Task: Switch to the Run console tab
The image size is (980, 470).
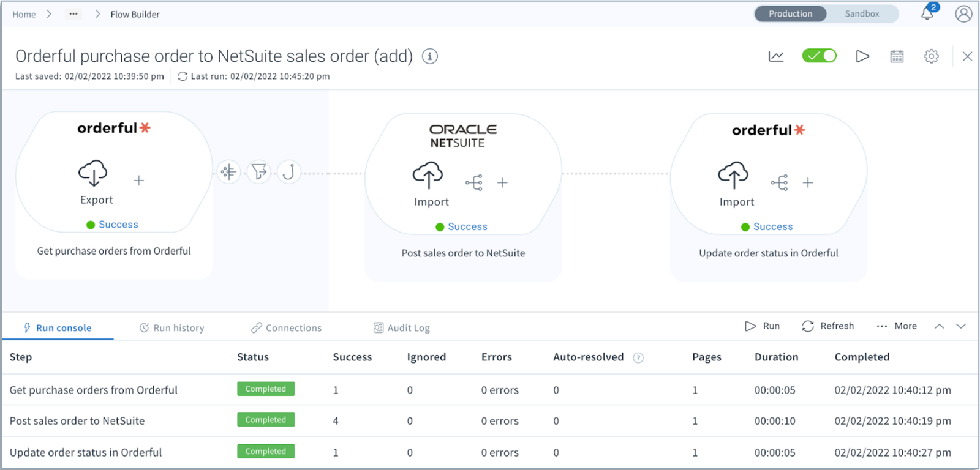Action: [x=58, y=328]
